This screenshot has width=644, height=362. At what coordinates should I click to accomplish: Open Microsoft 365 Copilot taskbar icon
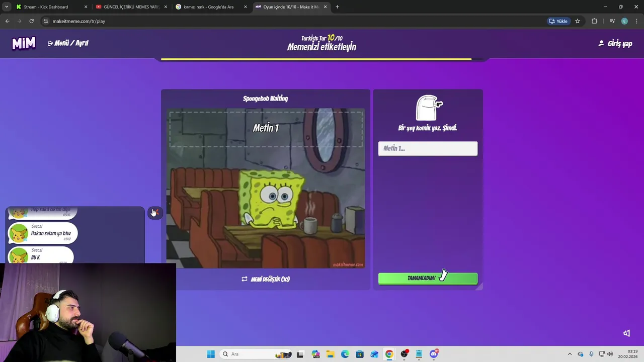click(x=315, y=354)
